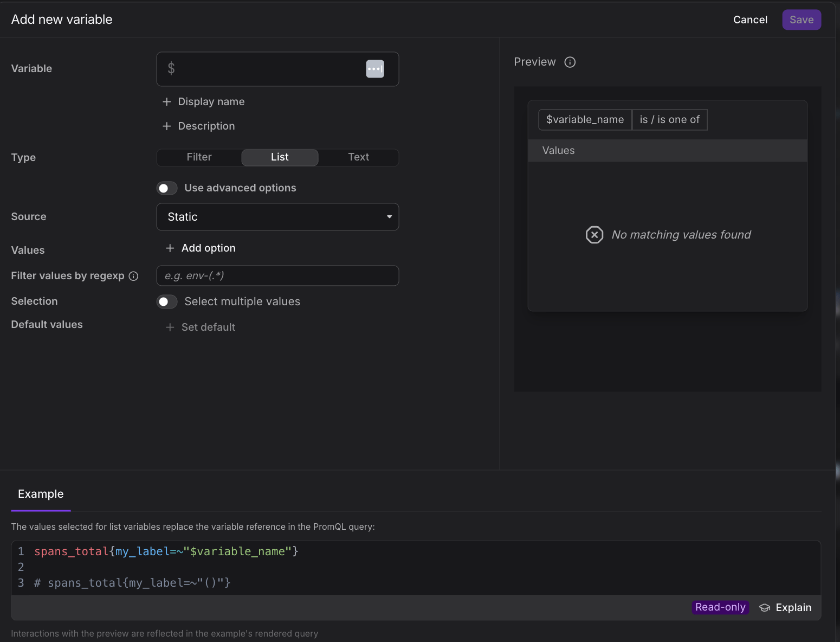840x642 pixels.
Task: Click the commented spans_total line 3
Action: coord(132,583)
